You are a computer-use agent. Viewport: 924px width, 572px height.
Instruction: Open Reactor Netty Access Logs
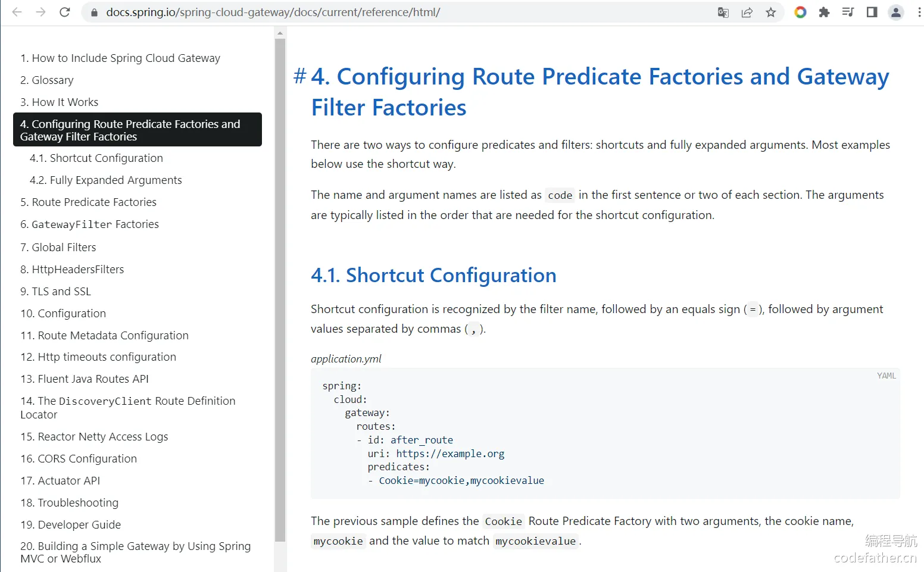pos(94,436)
